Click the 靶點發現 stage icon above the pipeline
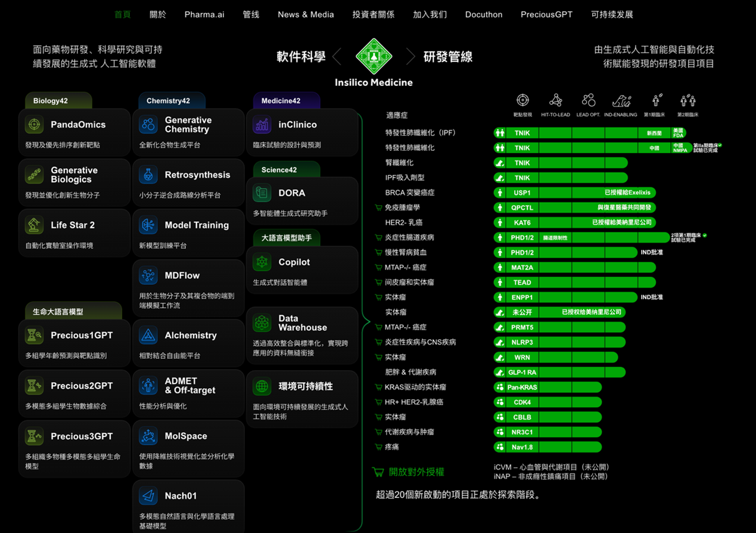The width and height of the screenshot is (756, 533). [x=523, y=100]
